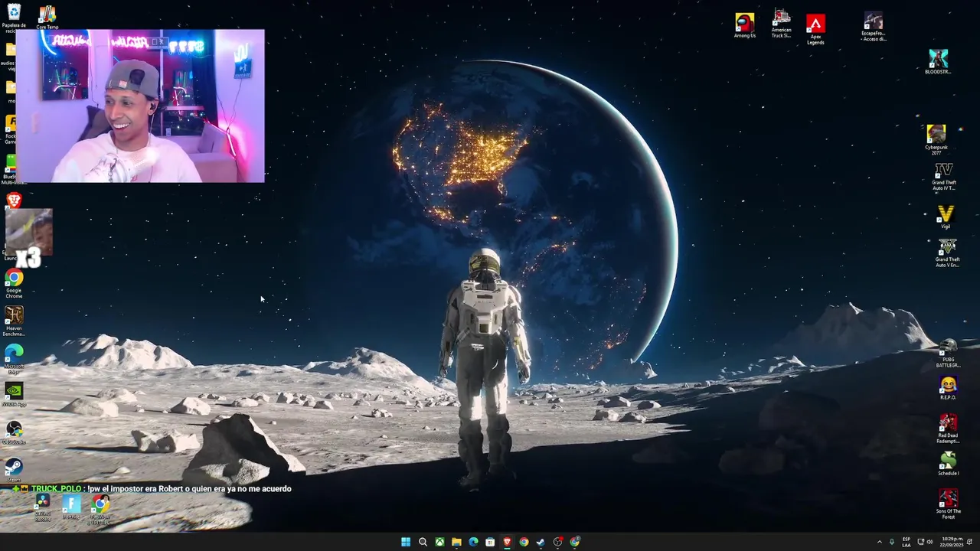Select the Red Dead Redemption shortcut

[x=948, y=429]
